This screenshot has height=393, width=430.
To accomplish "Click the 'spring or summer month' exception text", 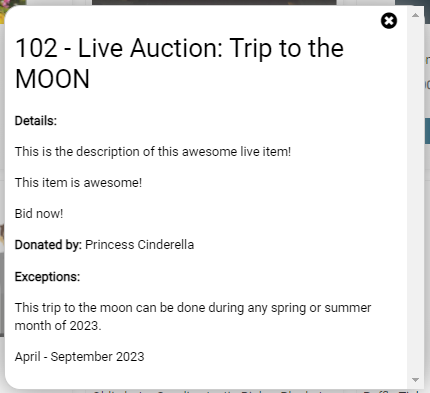I will (193, 317).
